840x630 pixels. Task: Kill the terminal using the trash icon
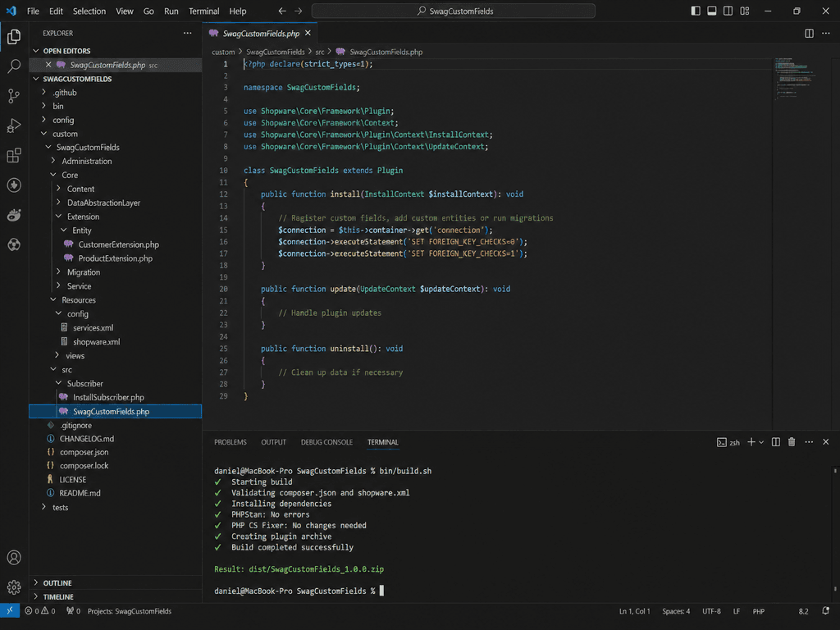point(791,441)
